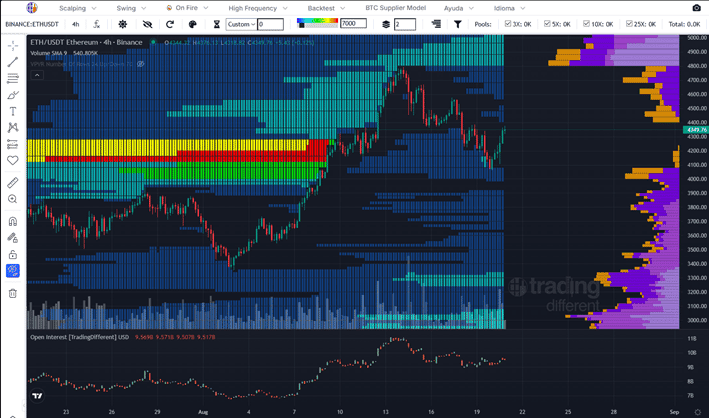Click the input field containing 7000

click(x=353, y=23)
